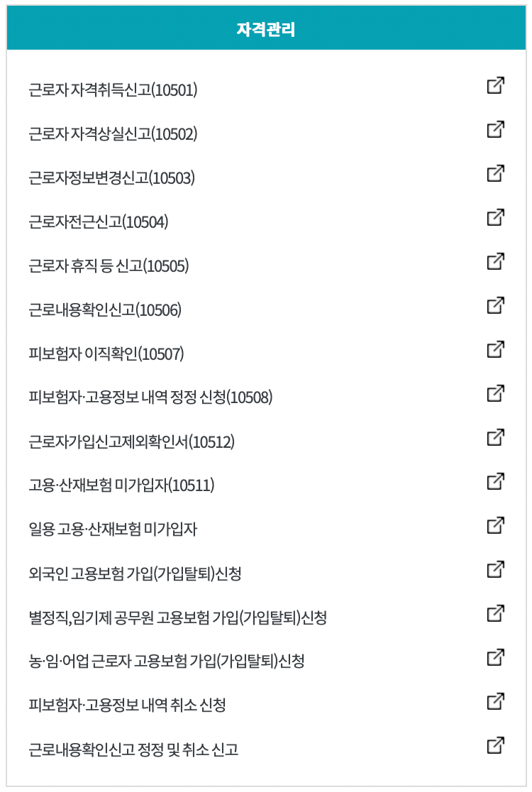This screenshot has height=792, width=532.
Task: Click the teal 자격관리 header banner
Action: (x=266, y=30)
